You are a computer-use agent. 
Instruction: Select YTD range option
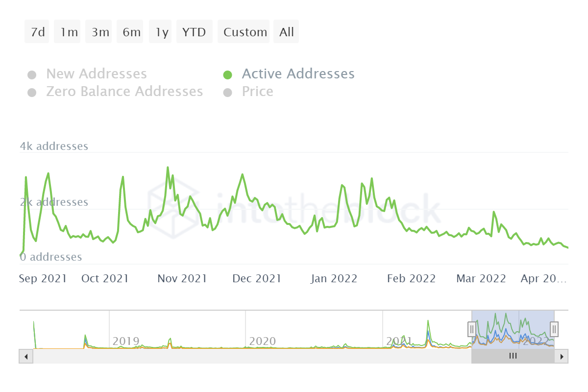(x=195, y=32)
